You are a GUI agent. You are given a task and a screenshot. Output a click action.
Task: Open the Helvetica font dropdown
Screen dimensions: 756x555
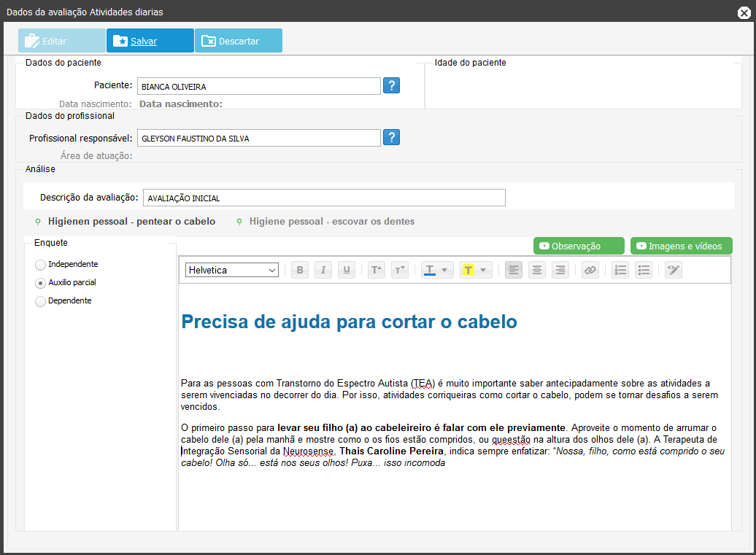(x=231, y=270)
